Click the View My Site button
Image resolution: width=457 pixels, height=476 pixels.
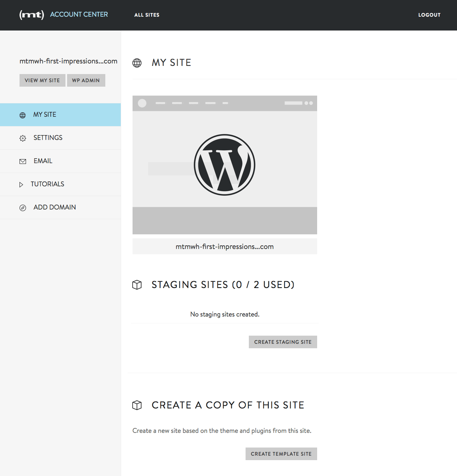coord(42,81)
